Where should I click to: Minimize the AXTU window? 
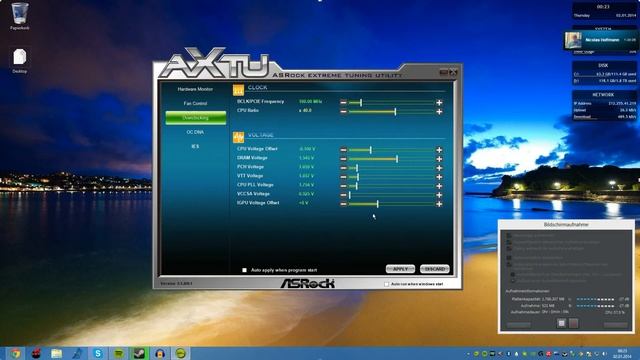coord(444,73)
